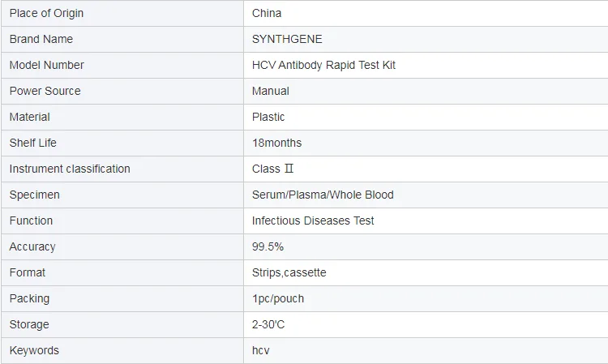The width and height of the screenshot is (608, 364).
Task: Select the Strips,cassette format value
Action: (x=289, y=272)
